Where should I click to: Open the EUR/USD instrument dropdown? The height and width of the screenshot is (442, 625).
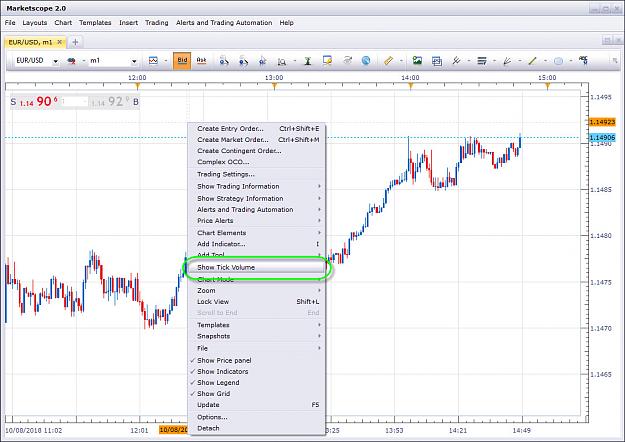pyautogui.click(x=56, y=61)
